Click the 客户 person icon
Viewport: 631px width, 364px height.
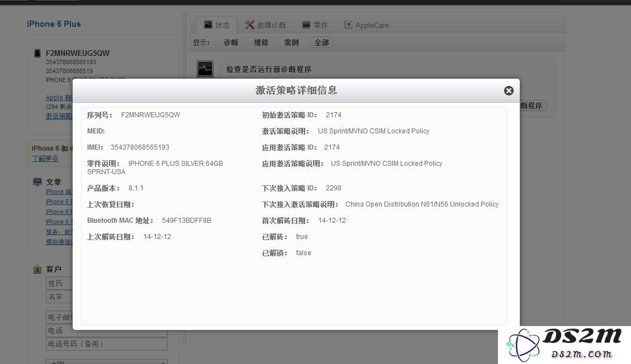[37, 269]
